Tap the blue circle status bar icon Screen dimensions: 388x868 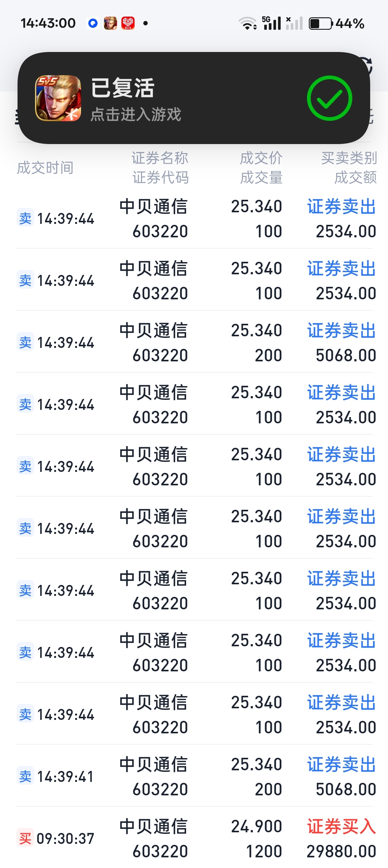tap(93, 23)
